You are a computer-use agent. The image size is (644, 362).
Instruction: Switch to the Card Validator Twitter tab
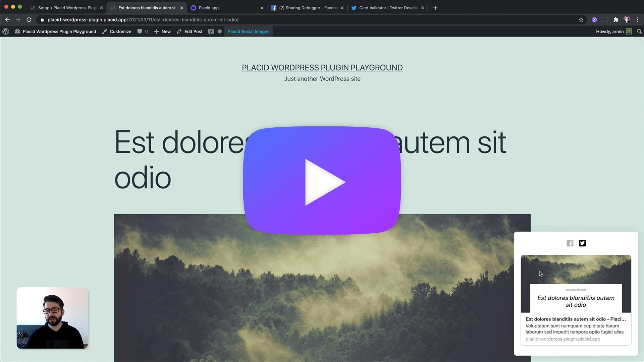pos(388,8)
